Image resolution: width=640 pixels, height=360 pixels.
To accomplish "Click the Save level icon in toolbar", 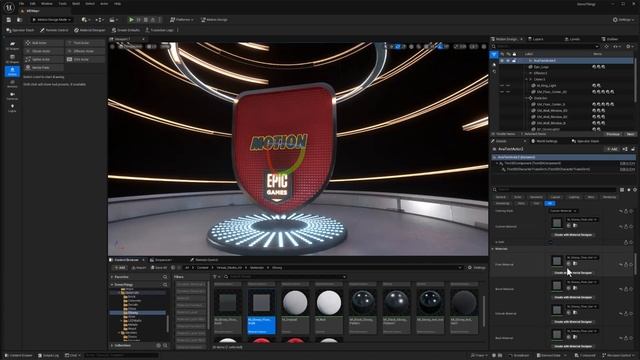I will pos(9,20).
